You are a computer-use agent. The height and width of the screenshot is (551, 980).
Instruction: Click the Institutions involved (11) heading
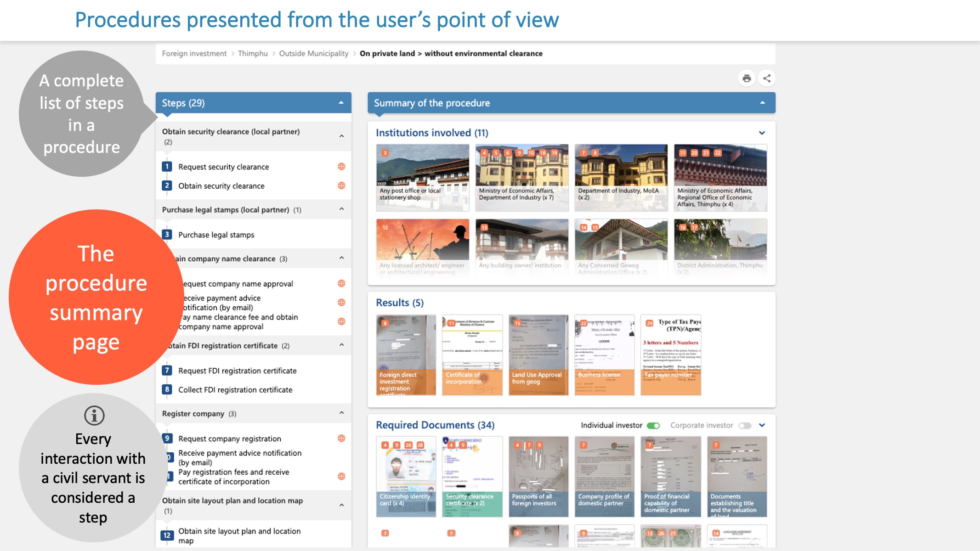coord(432,133)
